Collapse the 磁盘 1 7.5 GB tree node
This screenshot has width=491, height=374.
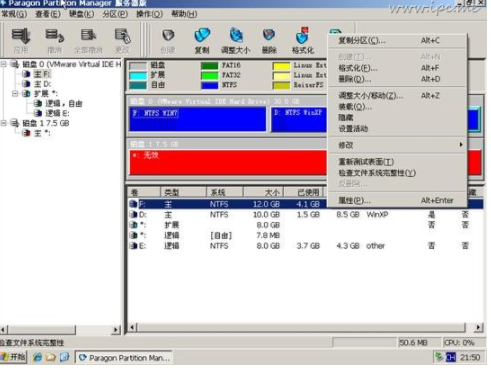4,123
